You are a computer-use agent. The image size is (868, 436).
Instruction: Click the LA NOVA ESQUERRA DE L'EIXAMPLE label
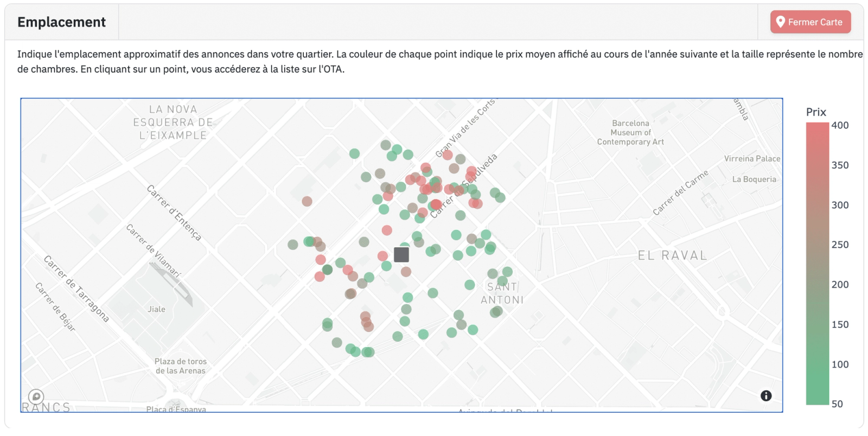pos(173,123)
